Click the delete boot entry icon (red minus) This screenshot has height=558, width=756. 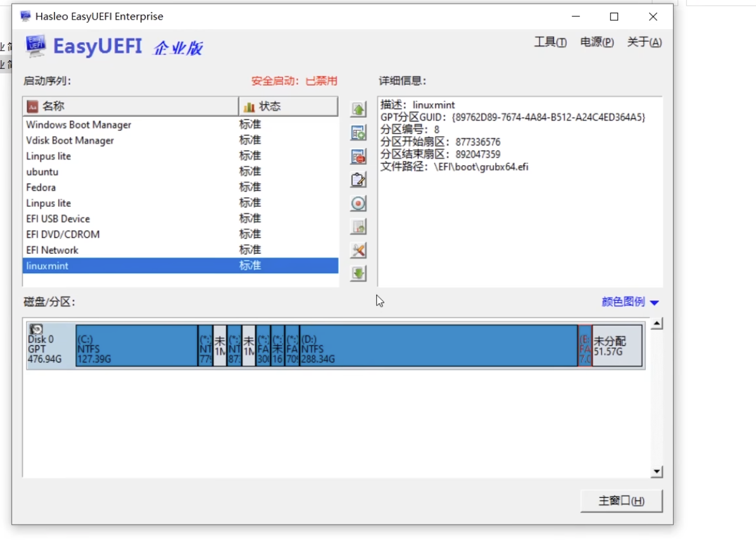(x=358, y=157)
